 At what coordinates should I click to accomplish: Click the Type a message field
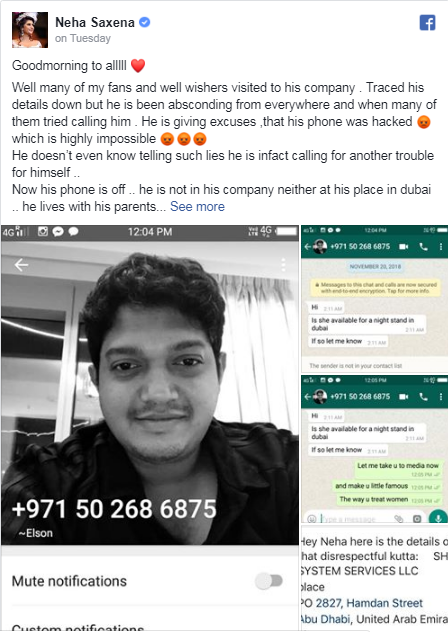pos(353,519)
